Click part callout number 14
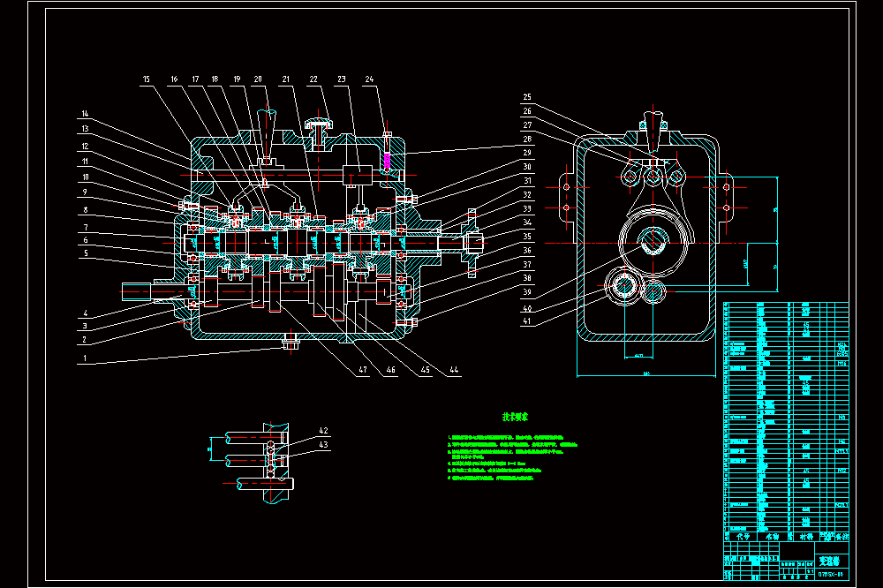This screenshot has height=588, width=883. (85, 114)
